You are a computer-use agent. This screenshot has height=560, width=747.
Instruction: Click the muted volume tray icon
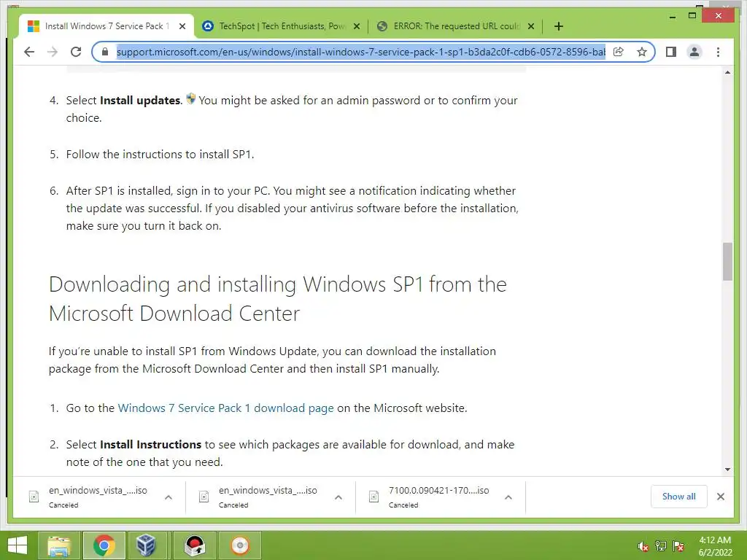tap(643, 546)
